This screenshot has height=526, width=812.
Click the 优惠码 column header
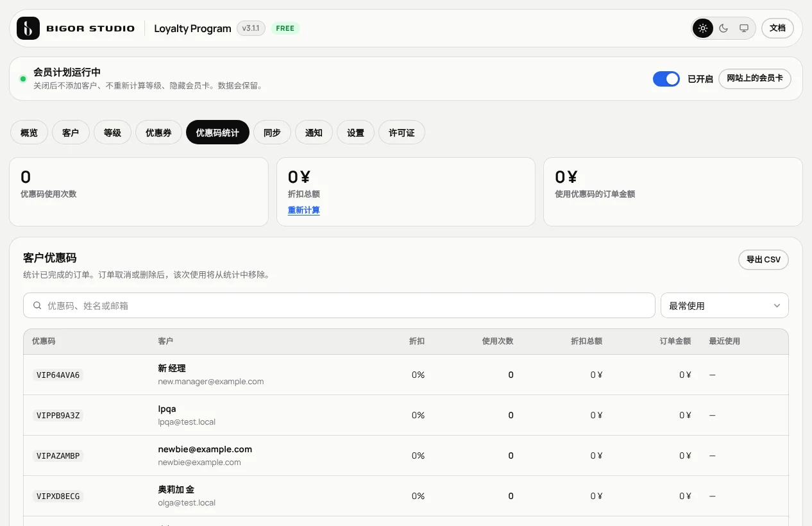point(44,341)
